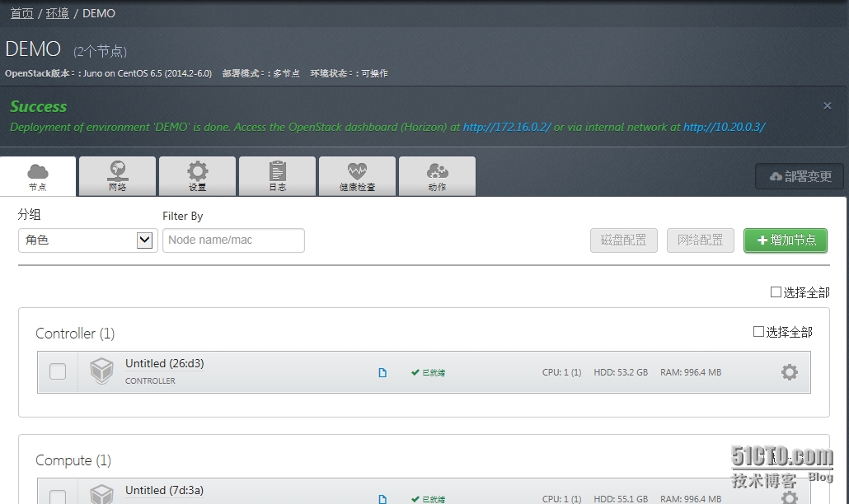Open settings gear for node Untitled (7d:3a)
The width and height of the screenshot is (849, 504).
790,497
